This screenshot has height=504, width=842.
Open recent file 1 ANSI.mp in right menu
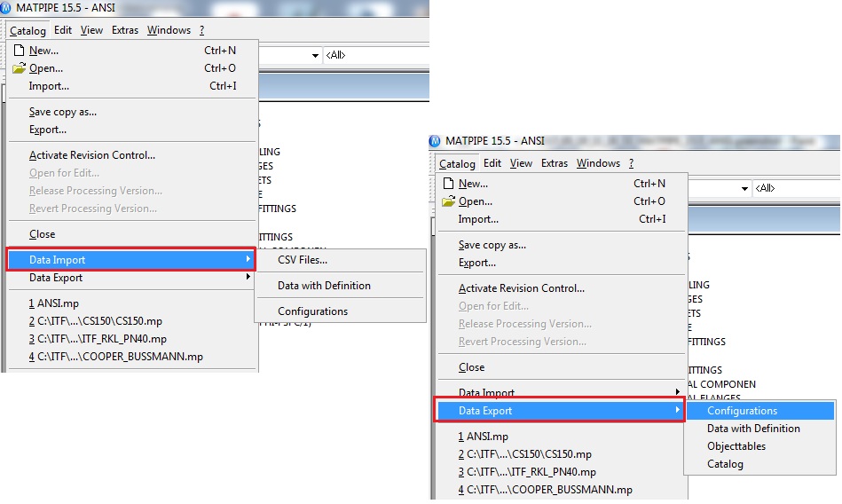coord(562,437)
